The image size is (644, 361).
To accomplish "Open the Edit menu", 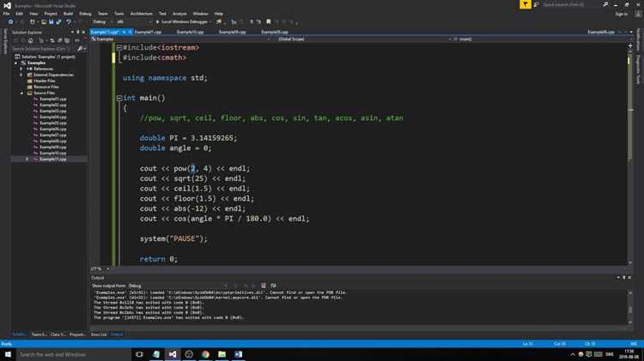I will [x=19, y=14].
